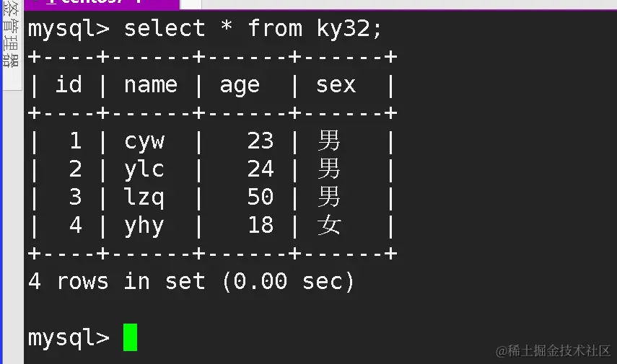Click the 'age' column header
This screenshot has height=364, width=617.
240,85
